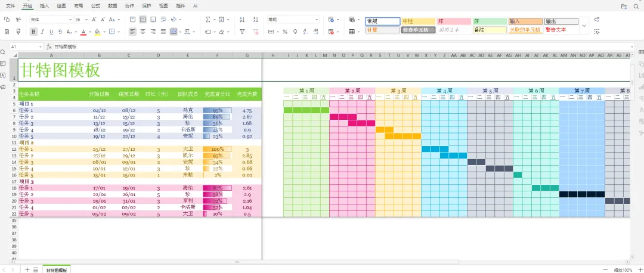644x273 pixels.
Task: Click the AutoSum sigma icon
Action: pos(208,19)
